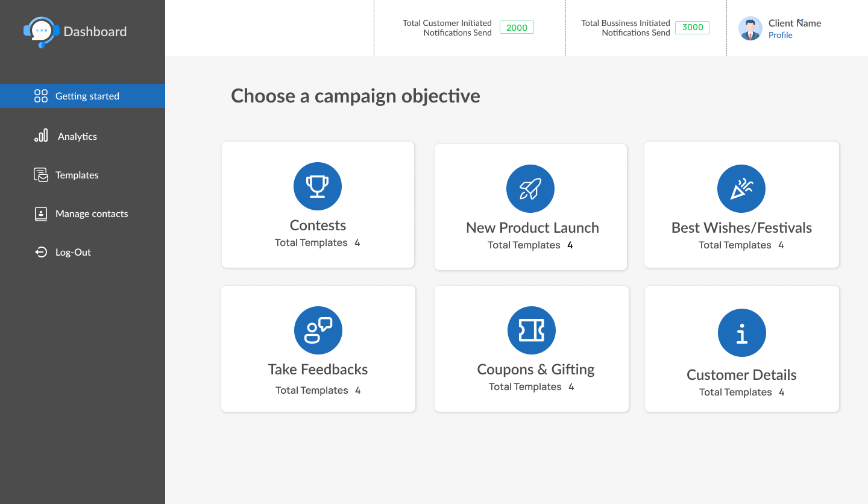Open the Take Feedbacks chat icon
The width and height of the screenshot is (868, 504).
318,330
